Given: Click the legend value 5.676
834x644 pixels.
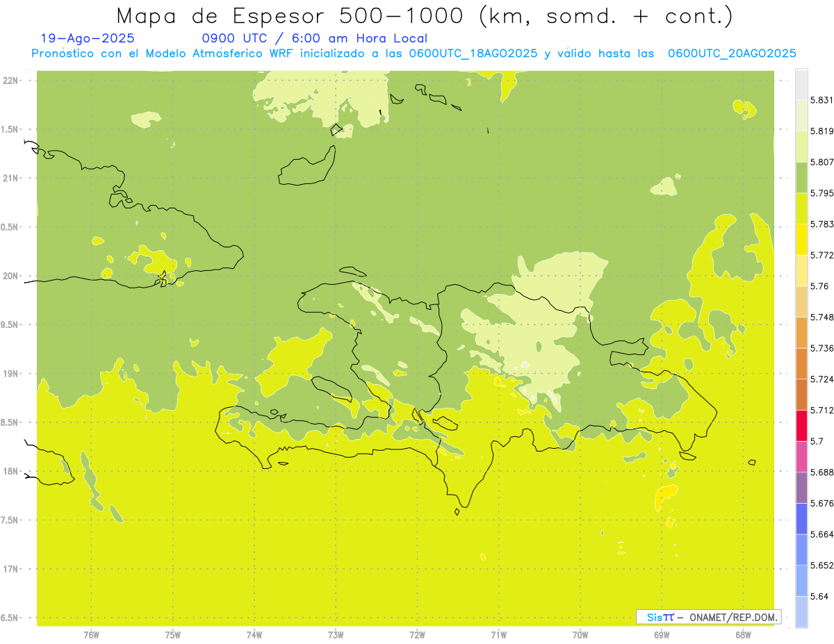Looking at the screenshot, I should point(821,503).
